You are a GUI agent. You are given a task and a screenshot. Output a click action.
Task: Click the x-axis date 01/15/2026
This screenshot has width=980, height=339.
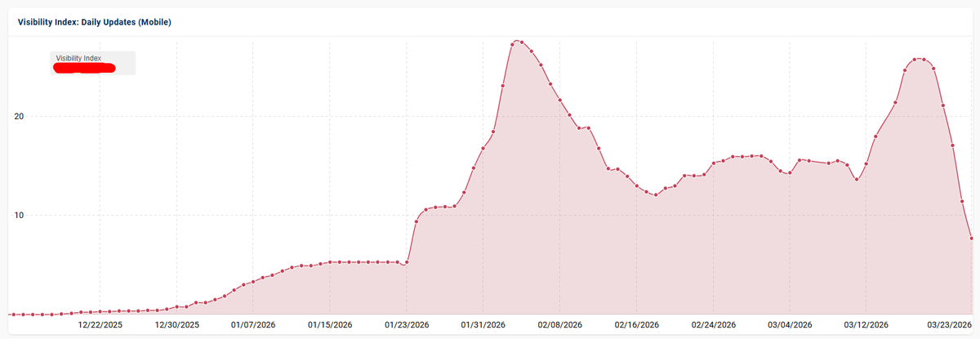pyautogui.click(x=330, y=324)
